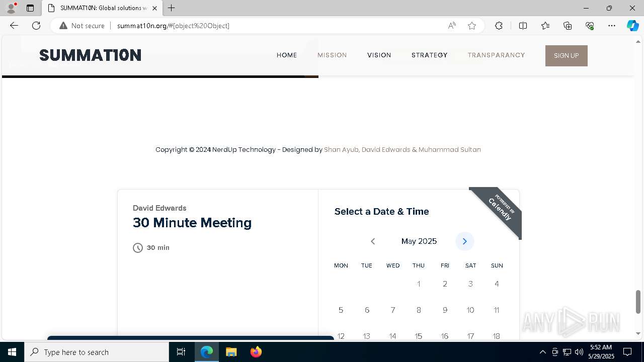
Task: Navigate to VISION menu item
Action: click(x=379, y=55)
